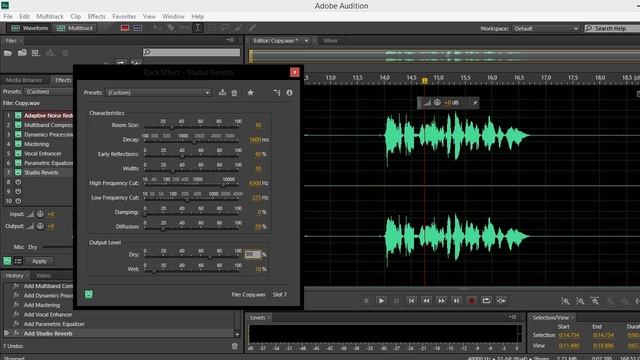The height and width of the screenshot is (360, 640).
Task: Toggle power for Multiband Compressor effect
Action: coord(18,125)
